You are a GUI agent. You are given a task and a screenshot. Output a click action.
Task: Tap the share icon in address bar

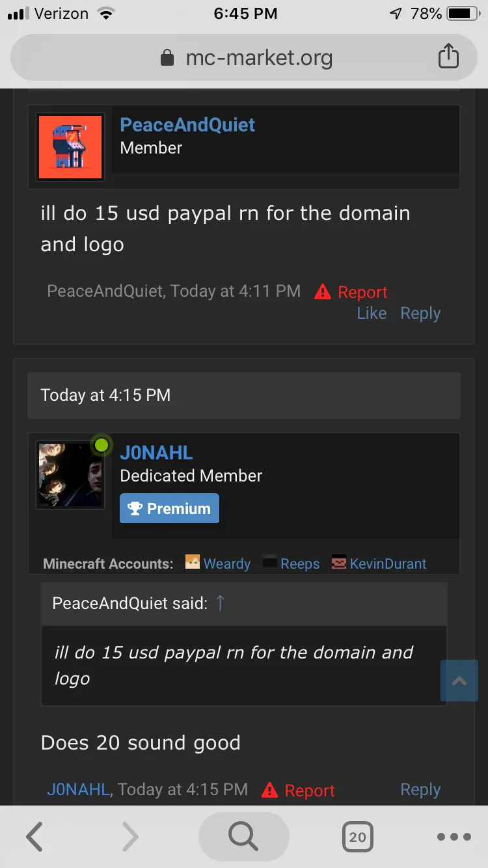click(x=448, y=57)
